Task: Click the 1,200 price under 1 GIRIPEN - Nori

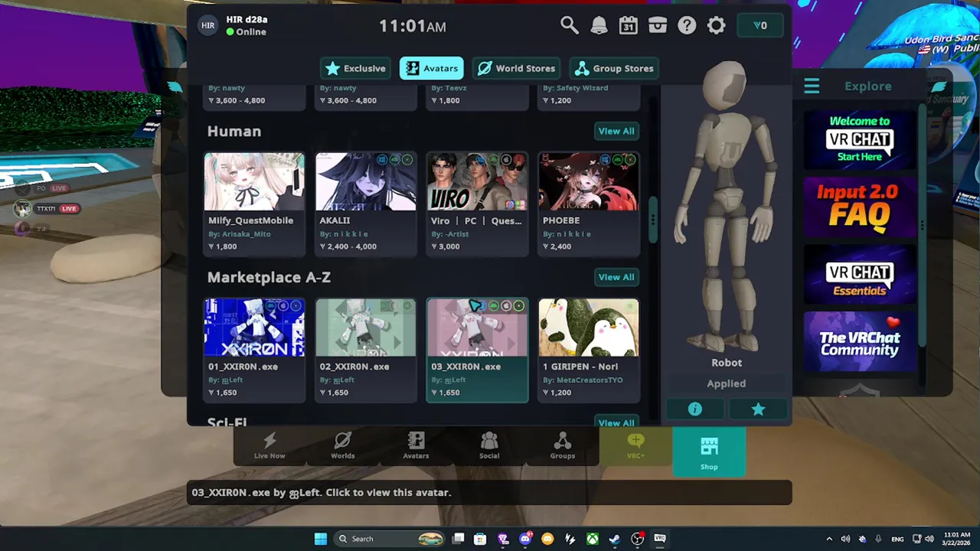Action: coord(557,393)
